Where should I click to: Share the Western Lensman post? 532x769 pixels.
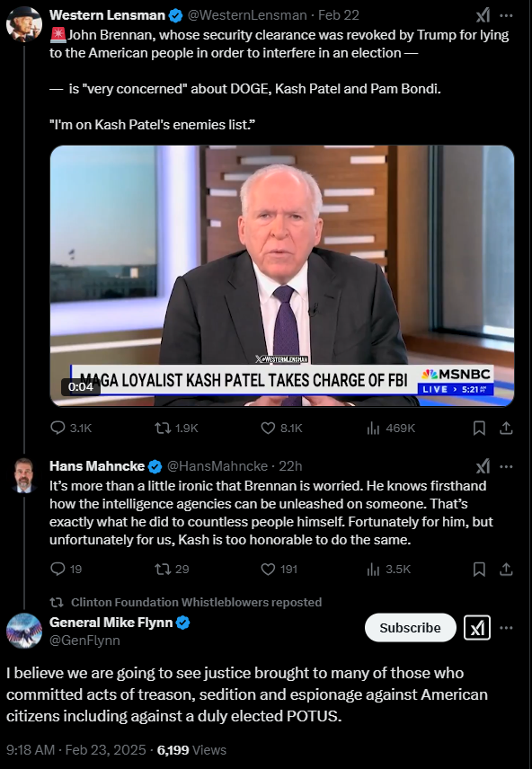(x=506, y=429)
